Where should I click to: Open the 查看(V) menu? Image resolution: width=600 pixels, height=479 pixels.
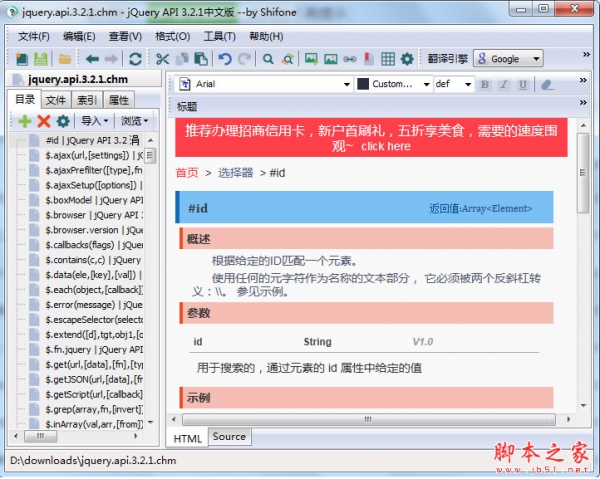125,36
